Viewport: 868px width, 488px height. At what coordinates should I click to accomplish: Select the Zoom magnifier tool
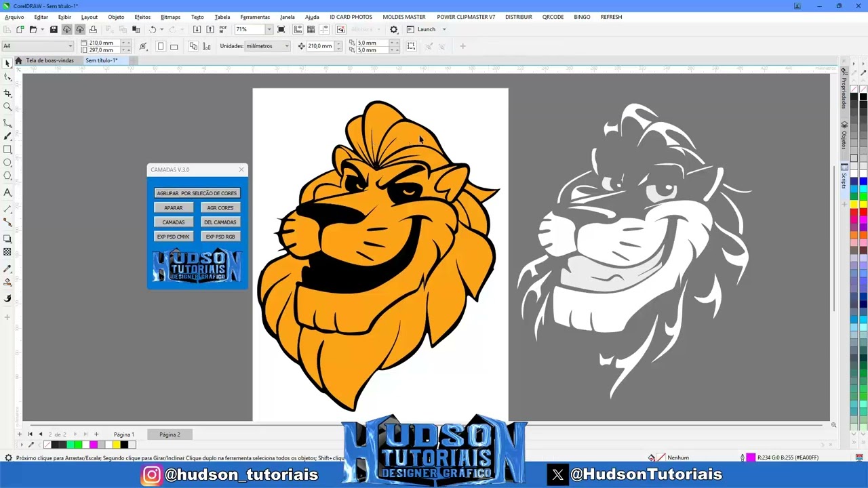[7, 106]
